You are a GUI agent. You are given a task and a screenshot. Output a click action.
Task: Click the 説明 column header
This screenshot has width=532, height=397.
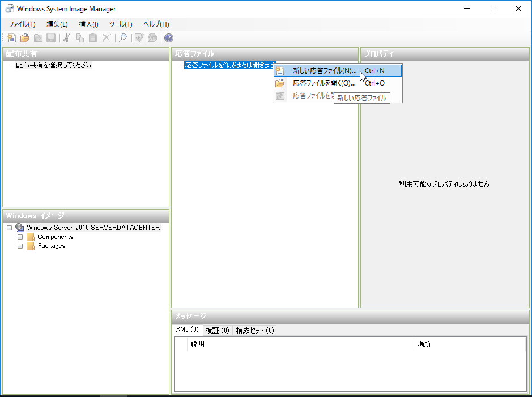pos(300,344)
